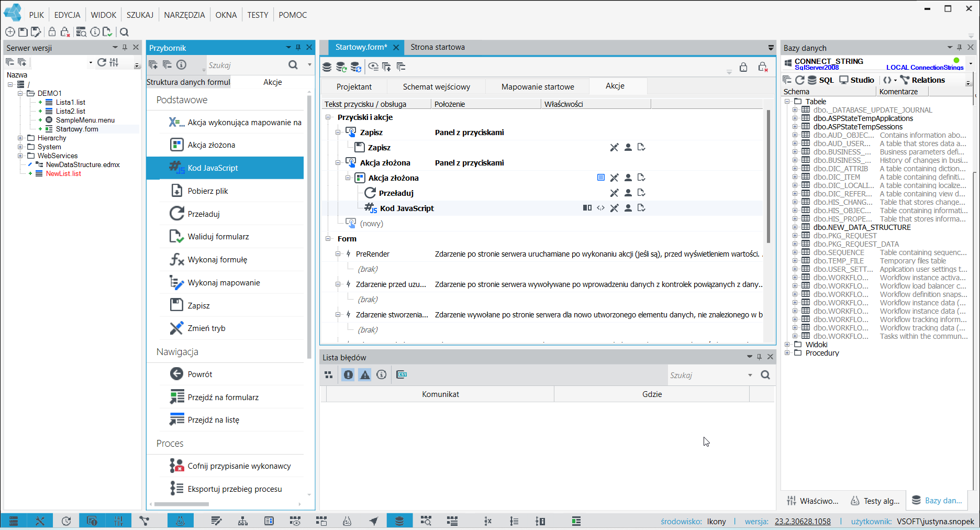Open code editor icon for Kod JavaScript row
Screen dimensions: 980x530
tap(600, 208)
